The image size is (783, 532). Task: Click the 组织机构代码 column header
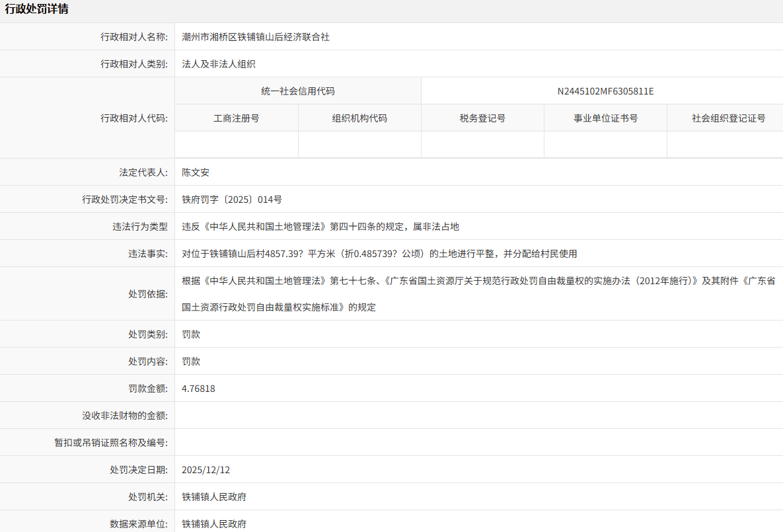pyautogui.click(x=359, y=118)
